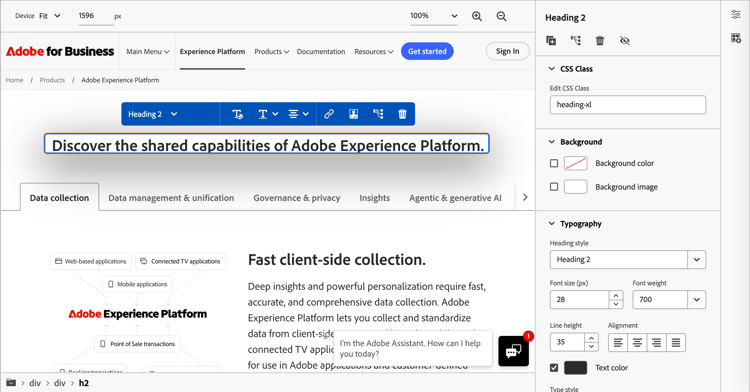This screenshot has height=392, width=750.
Task: Click the tree structure icon in heading toolbar
Action: pos(378,114)
